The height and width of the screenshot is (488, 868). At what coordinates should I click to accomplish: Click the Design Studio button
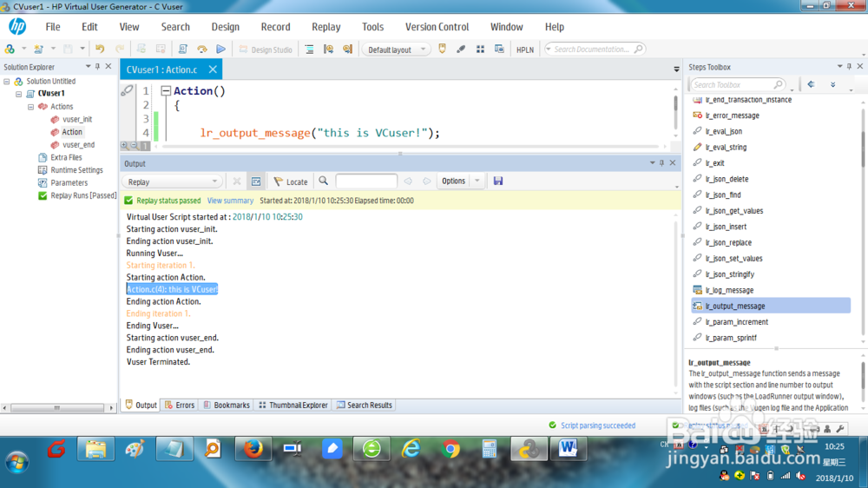(266, 49)
